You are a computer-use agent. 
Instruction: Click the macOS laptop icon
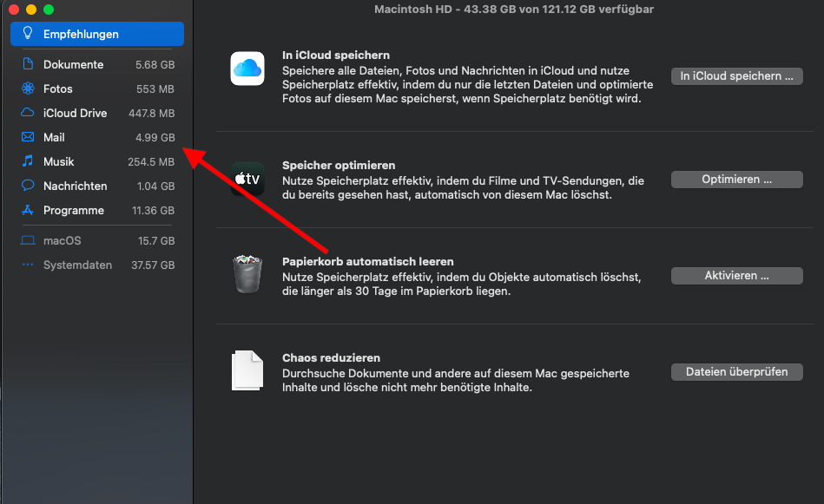28,240
